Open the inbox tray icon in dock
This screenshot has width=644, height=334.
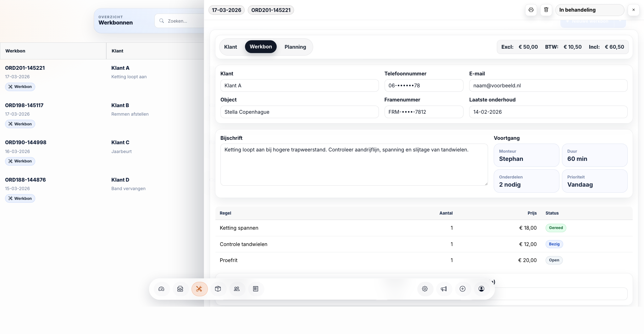point(180,289)
